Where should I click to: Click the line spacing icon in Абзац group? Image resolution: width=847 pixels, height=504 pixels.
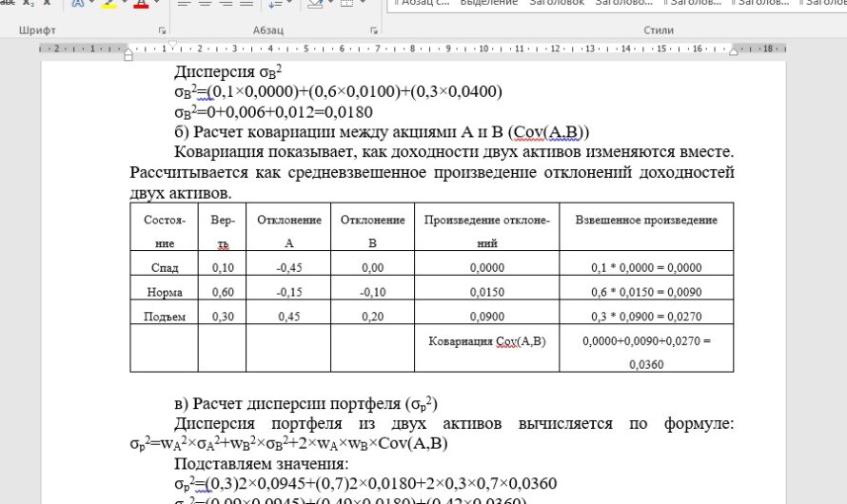275,3
